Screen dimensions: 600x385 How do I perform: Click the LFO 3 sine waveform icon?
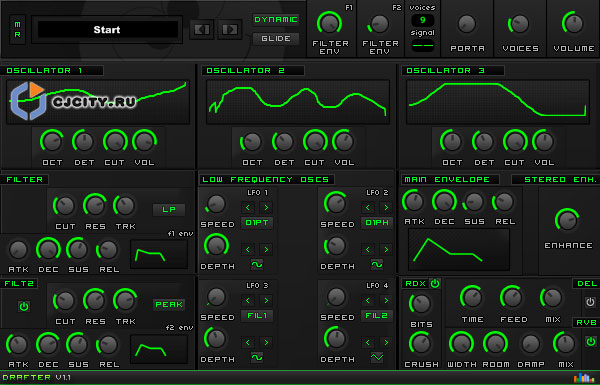(257, 357)
